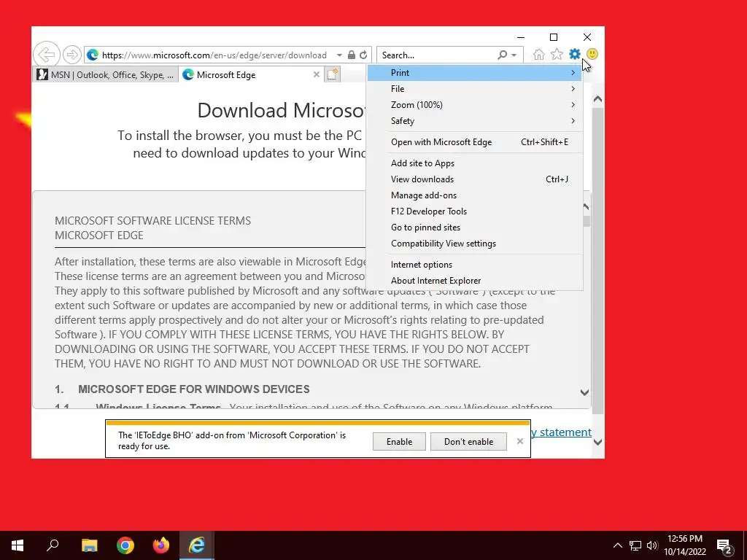
Task: Open Compatibility View settings
Action: [474, 244]
